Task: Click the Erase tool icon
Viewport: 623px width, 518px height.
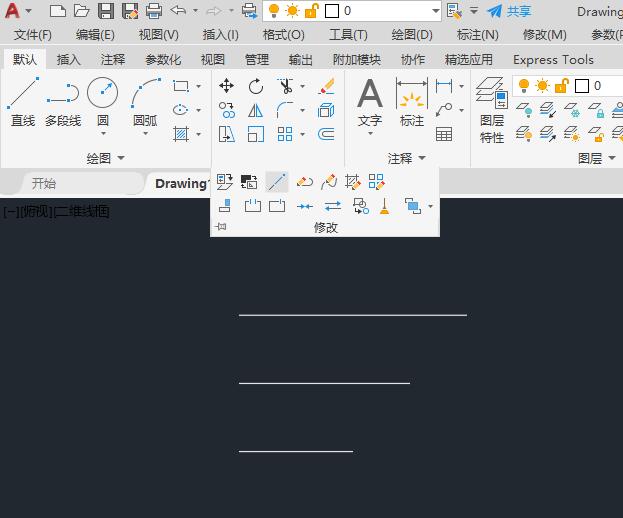Action: (326, 86)
